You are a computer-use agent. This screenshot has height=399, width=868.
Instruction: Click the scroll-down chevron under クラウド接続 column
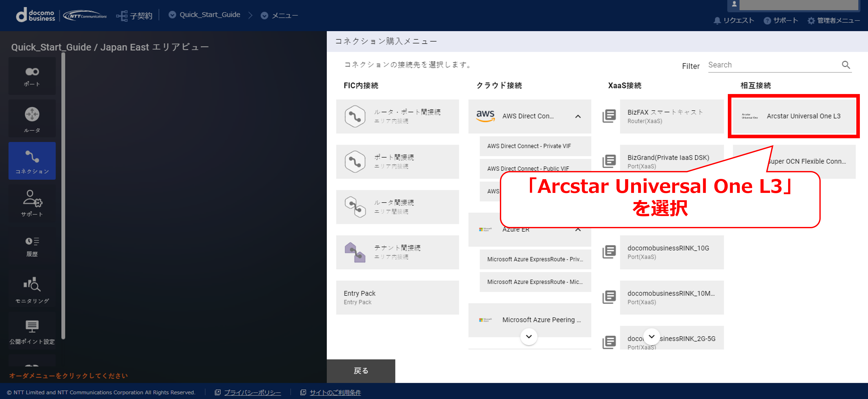point(529,336)
